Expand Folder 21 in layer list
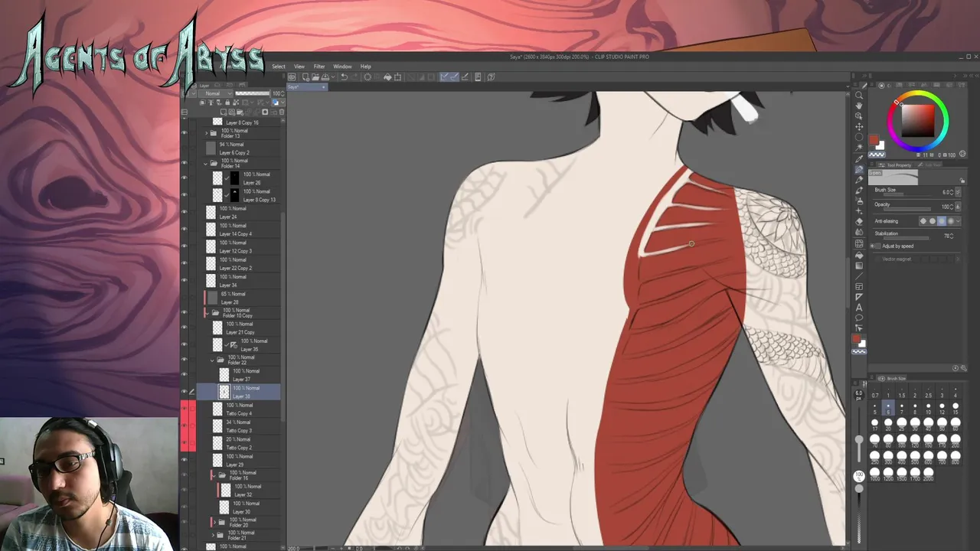The height and width of the screenshot is (551, 980). [213, 534]
